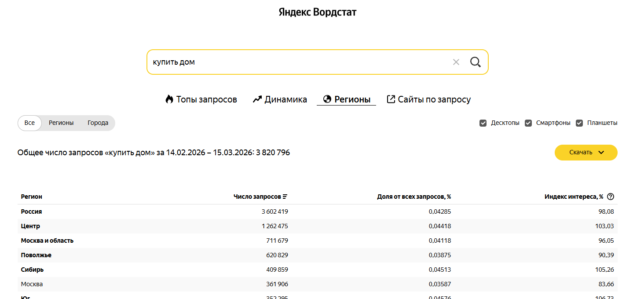Click the interest index 98,08
The height and width of the screenshot is (299, 644).
[606, 211]
